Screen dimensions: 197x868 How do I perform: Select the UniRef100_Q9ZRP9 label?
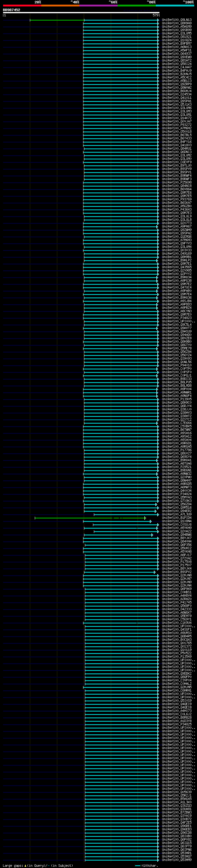point(177,84)
